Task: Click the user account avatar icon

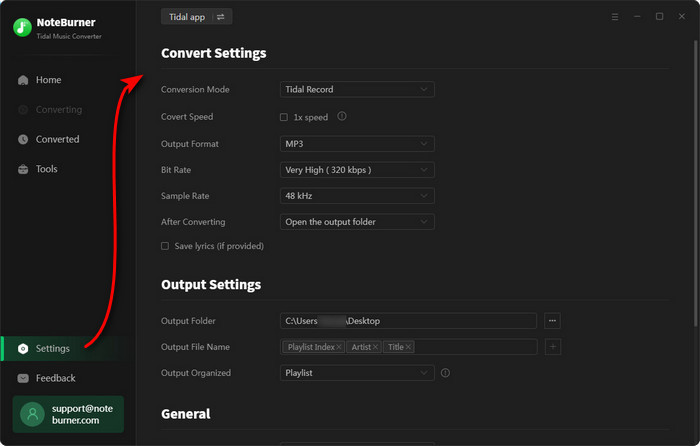Action: (x=32, y=414)
